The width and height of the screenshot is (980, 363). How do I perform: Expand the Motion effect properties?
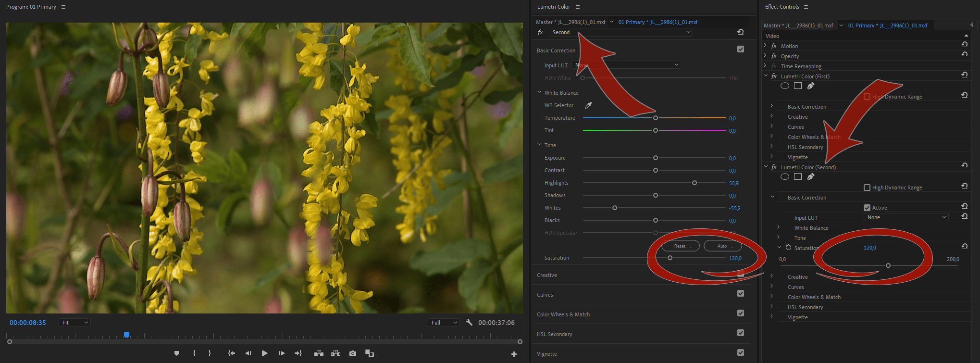[765, 45]
